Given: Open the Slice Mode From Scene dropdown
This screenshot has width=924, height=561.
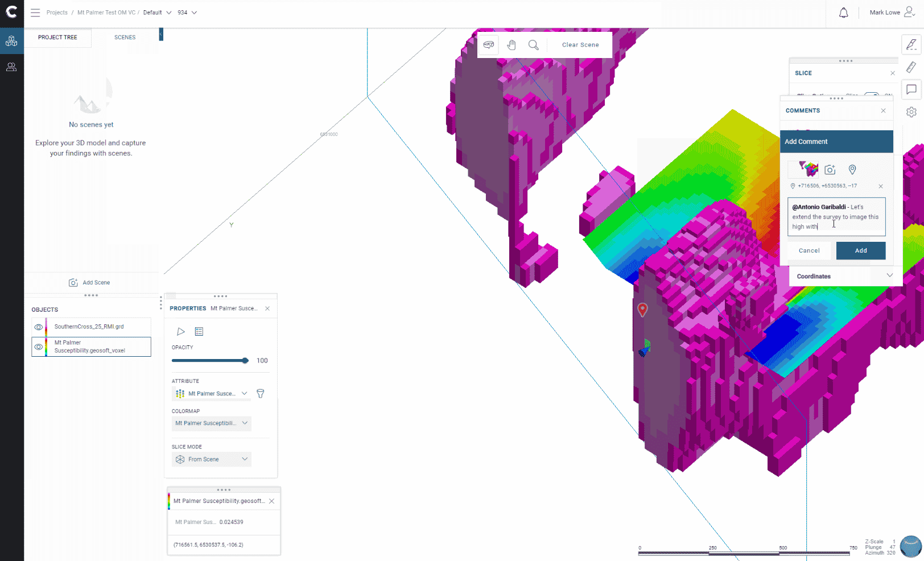Looking at the screenshot, I should tap(212, 460).
